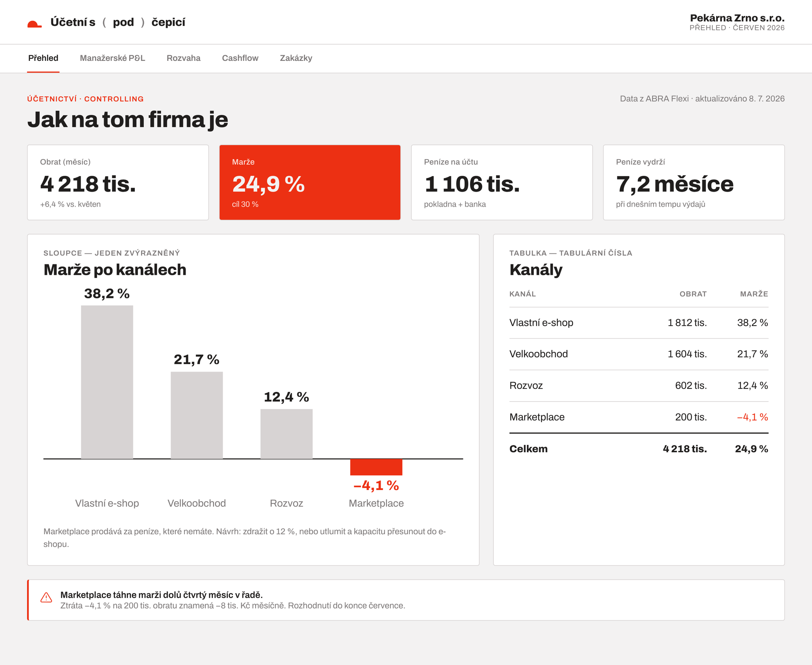812x665 pixels.
Task: Click the 38,2 % label above bar
Action: (107, 294)
